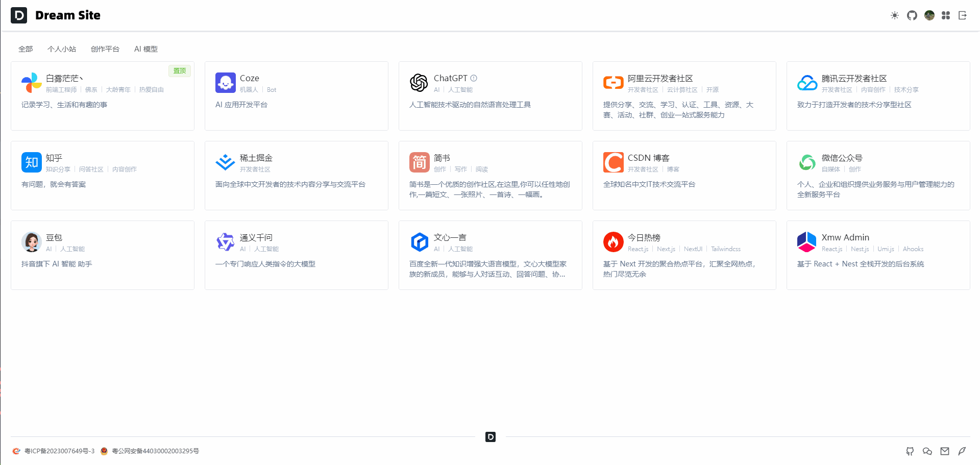Viewport: 980px width, 465px height.
Task: Switch to the 个人小站 tab
Action: 62,49
